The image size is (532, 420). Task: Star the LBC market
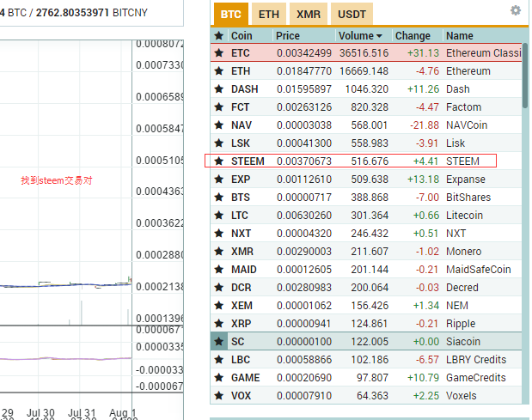[219, 359]
